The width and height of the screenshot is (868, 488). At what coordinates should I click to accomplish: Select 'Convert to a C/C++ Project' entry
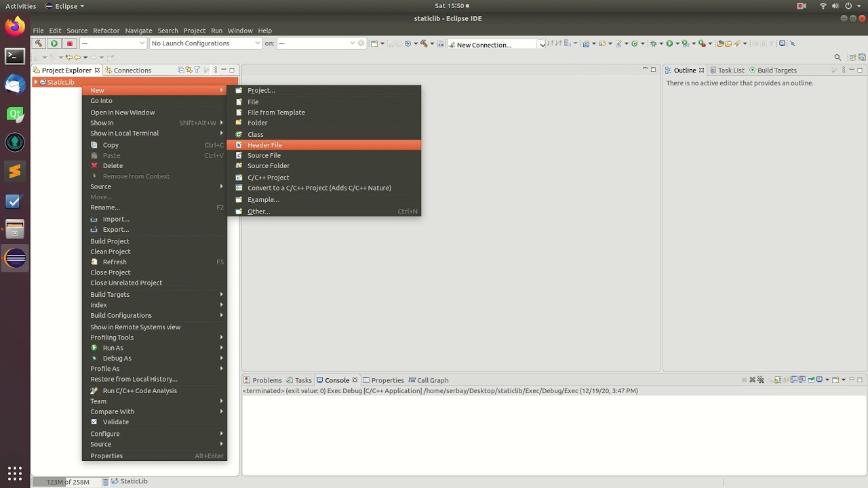[x=324, y=188]
